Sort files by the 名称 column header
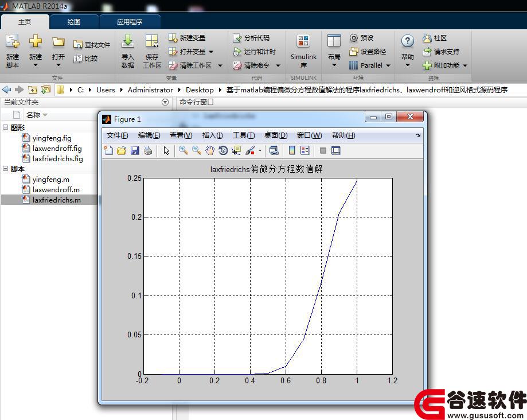This screenshot has width=527, height=420. point(33,115)
